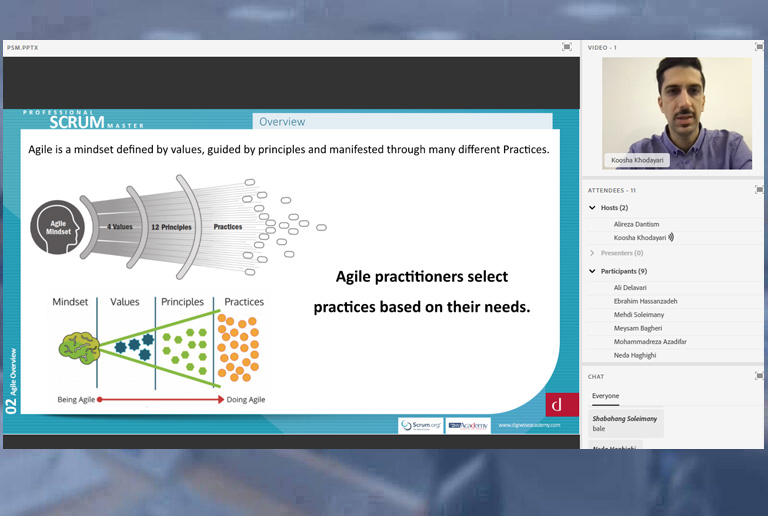Click the Scrum.org logo on slide
Image resolution: width=768 pixels, height=516 pixels.
click(x=420, y=425)
